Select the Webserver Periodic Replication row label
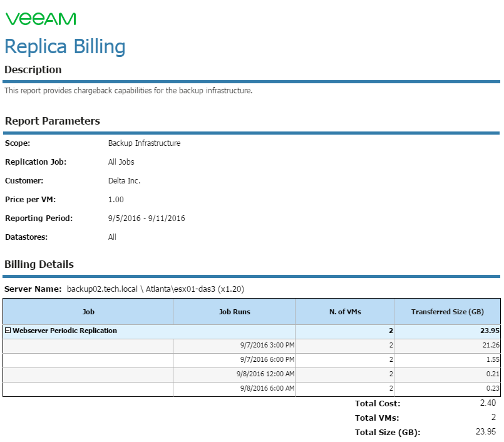This screenshot has width=504, height=442. click(x=64, y=331)
